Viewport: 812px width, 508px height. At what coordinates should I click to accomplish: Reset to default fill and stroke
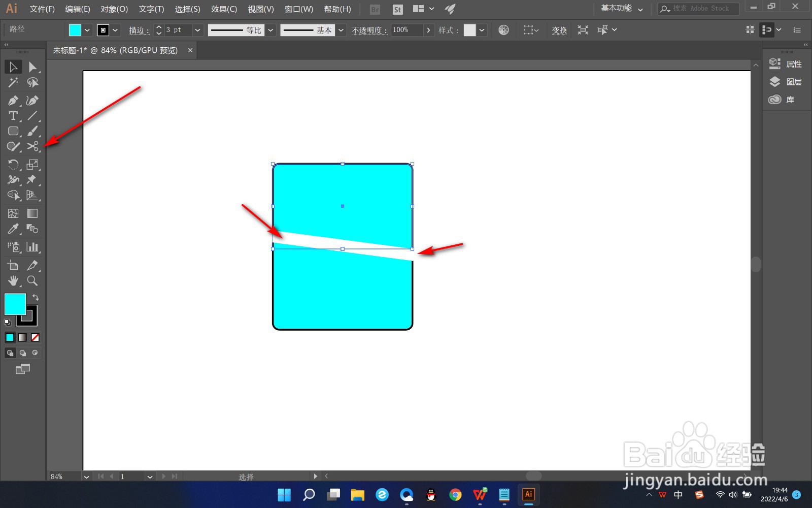pos(8,323)
